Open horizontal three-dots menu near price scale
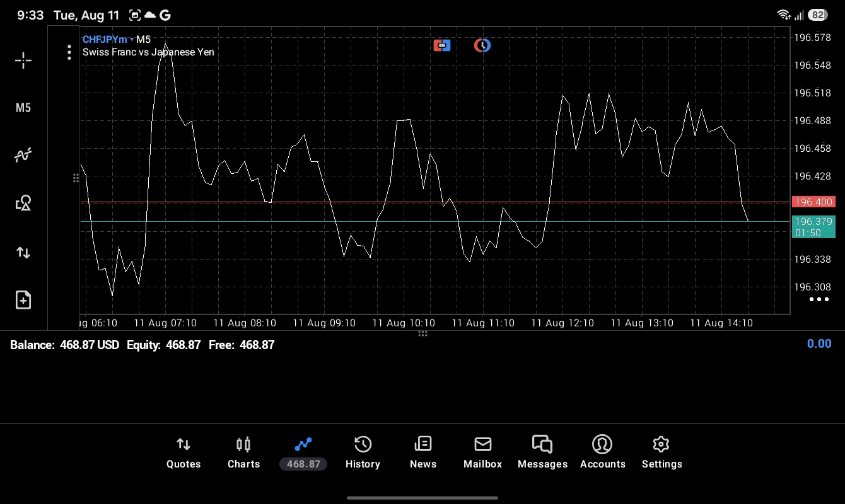Image resolution: width=845 pixels, height=504 pixels. [x=819, y=299]
